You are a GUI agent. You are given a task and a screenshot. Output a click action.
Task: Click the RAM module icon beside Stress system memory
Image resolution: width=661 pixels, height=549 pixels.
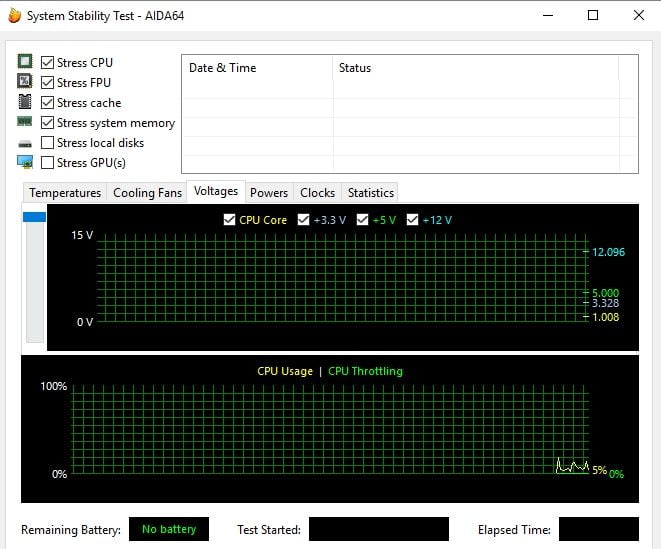click(24, 121)
